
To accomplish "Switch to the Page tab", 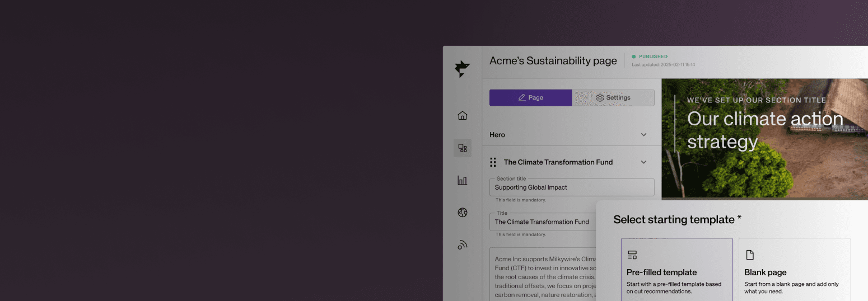I will pos(530,97).
